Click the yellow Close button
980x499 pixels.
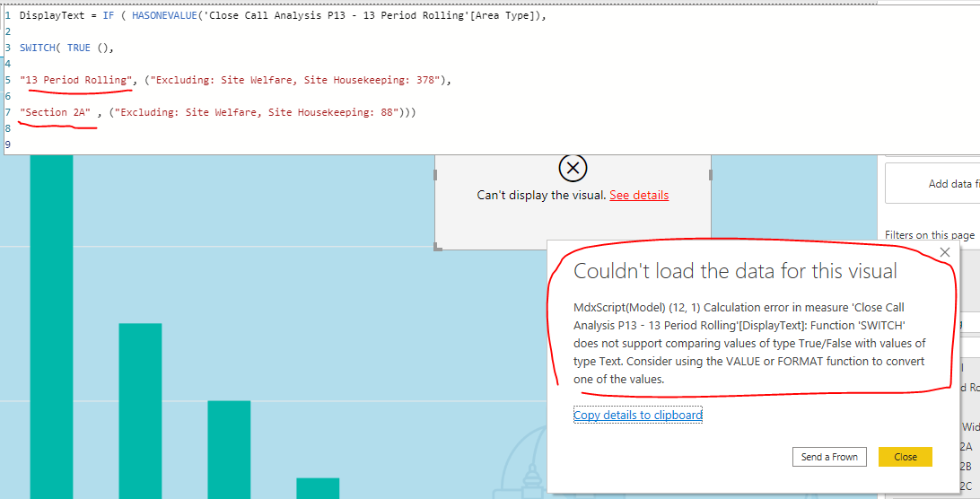click(905, 457)
